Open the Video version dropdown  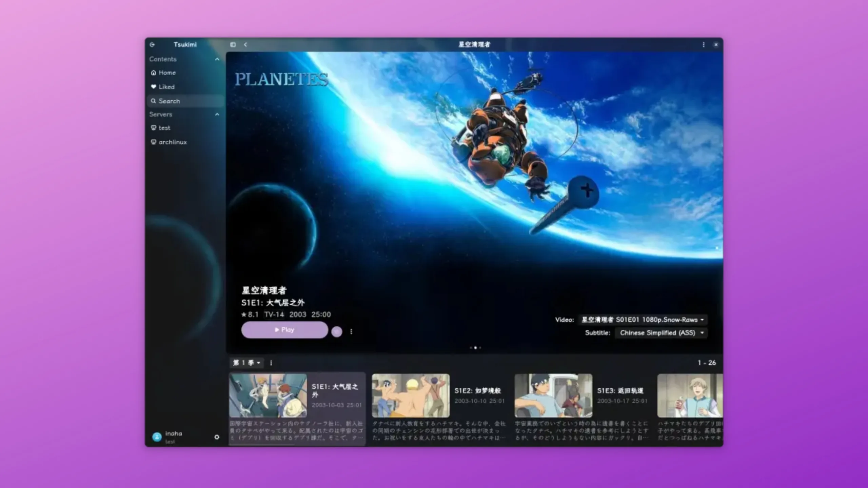[x=643, y=320]
